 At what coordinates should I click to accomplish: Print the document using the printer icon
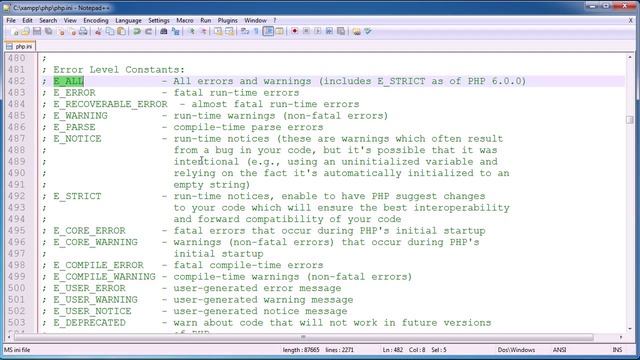click(x=83, y=31)
